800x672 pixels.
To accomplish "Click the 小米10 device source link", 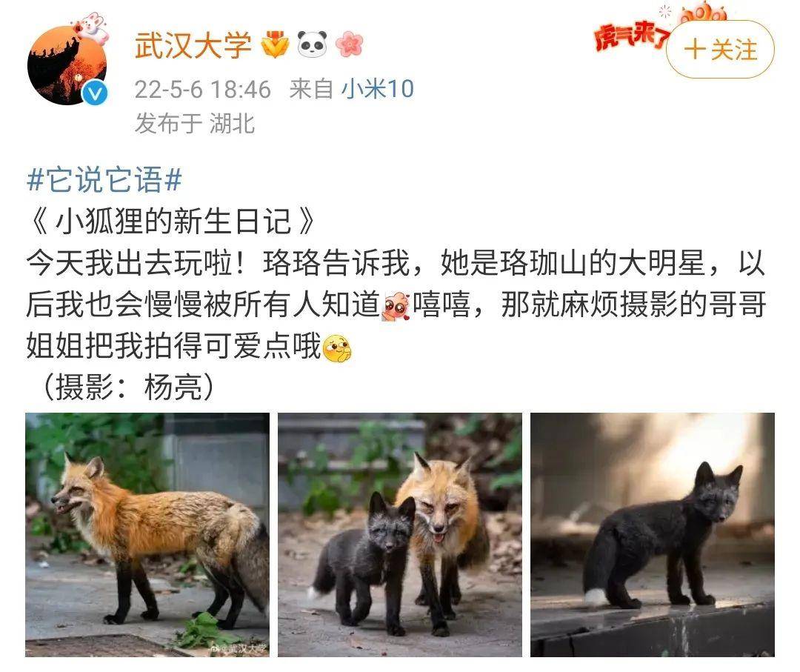I will [x=377, y=89].
